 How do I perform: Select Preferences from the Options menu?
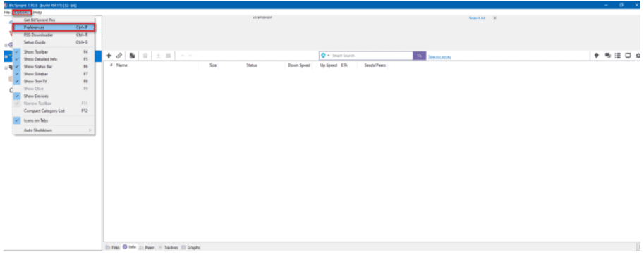(54, 27)
